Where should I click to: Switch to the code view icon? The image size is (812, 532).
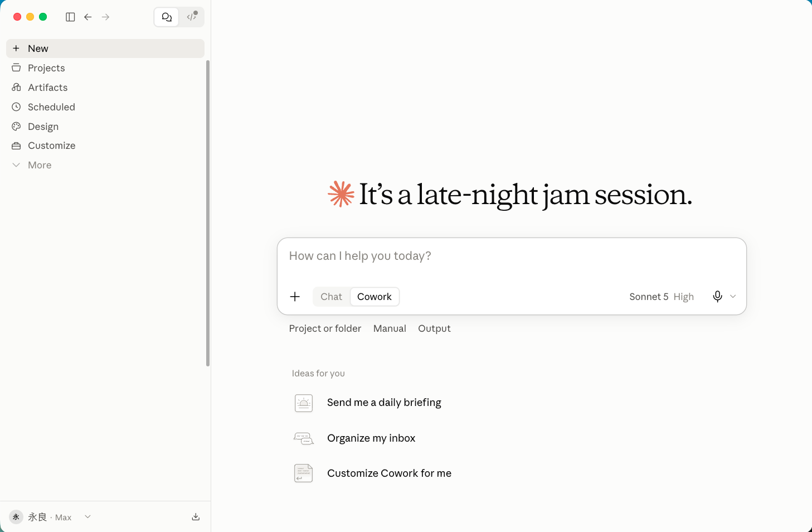(x=192, y=17)
